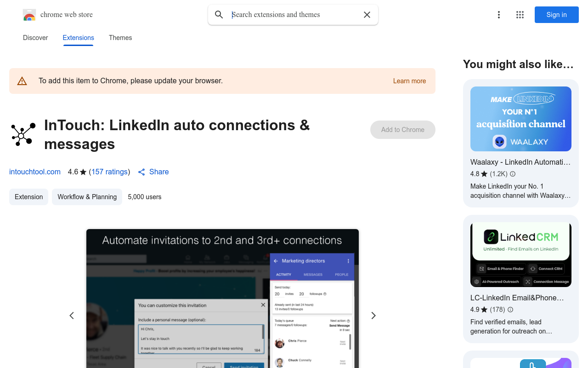The image size is (588, 368).
Task: Open the three-dot more options menu
Action: click(x=499, y=15)
